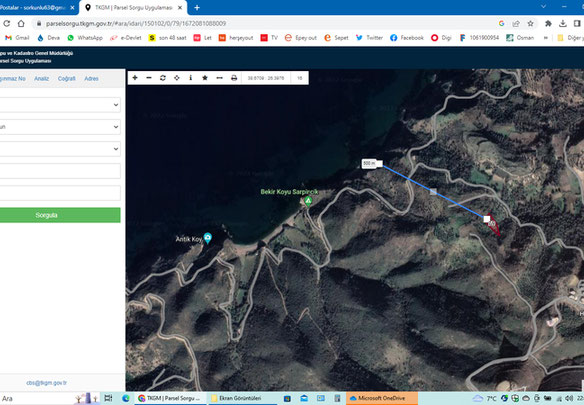Open the Osman bookmark

[x=520, y=38]
